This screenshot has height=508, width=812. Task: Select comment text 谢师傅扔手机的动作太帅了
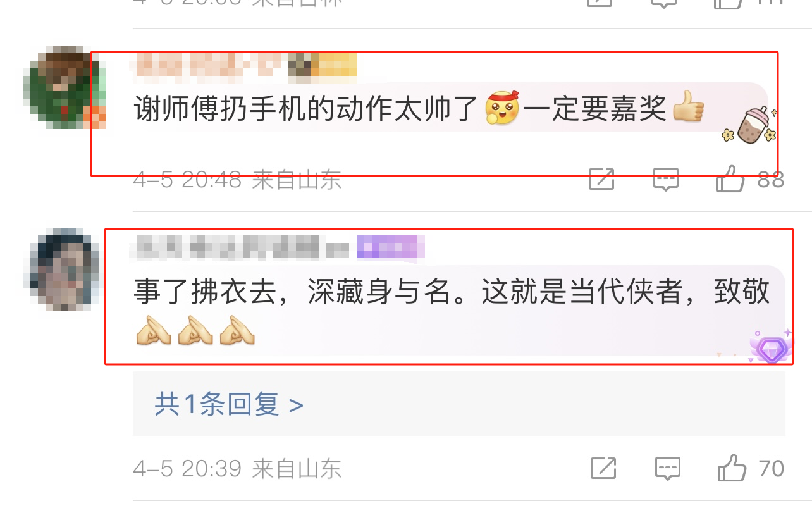(x=306, y=109)
